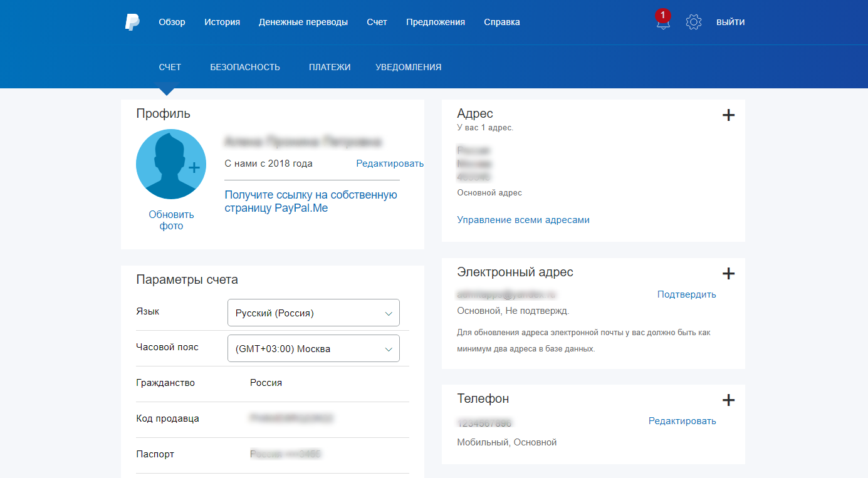Open Управление всеми адресами link
The width and height of the screenshot is (868, 478).
coord(523,219)
